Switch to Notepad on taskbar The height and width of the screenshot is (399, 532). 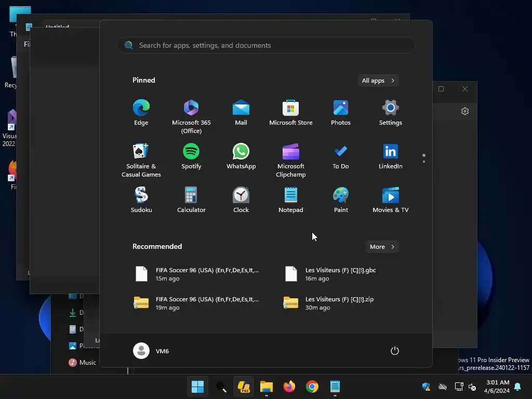click(335, 387)
